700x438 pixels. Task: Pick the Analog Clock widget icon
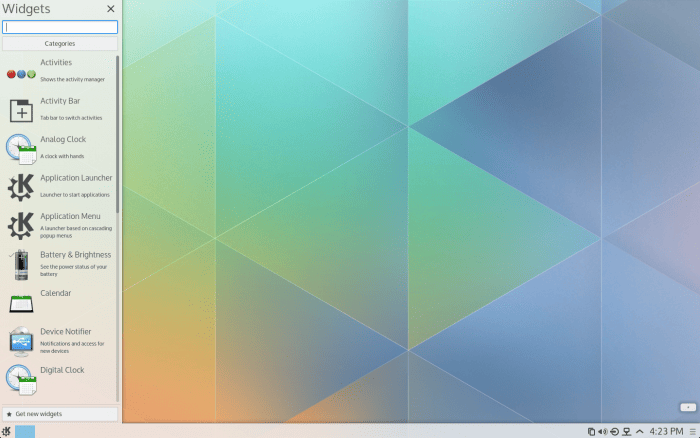pos(21,149)
